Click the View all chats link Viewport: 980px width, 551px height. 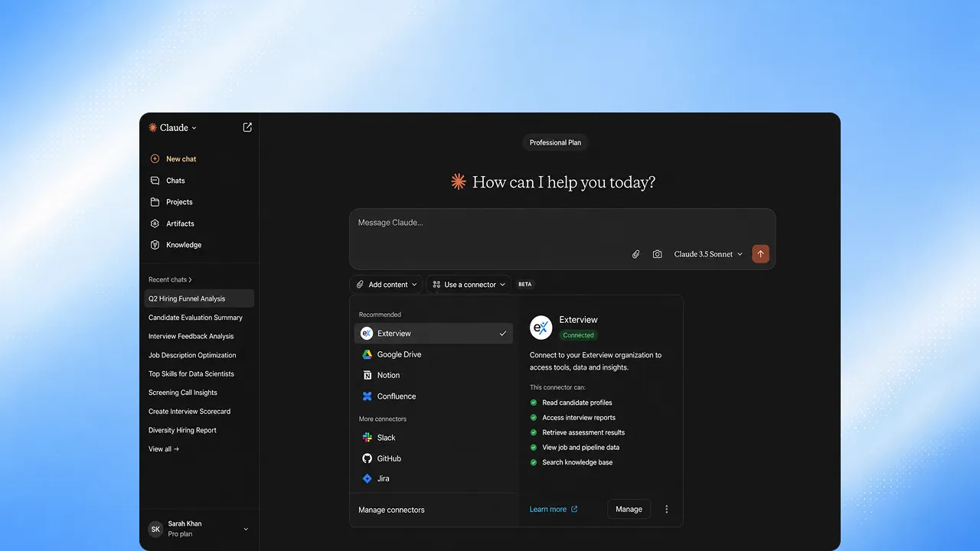164,449
